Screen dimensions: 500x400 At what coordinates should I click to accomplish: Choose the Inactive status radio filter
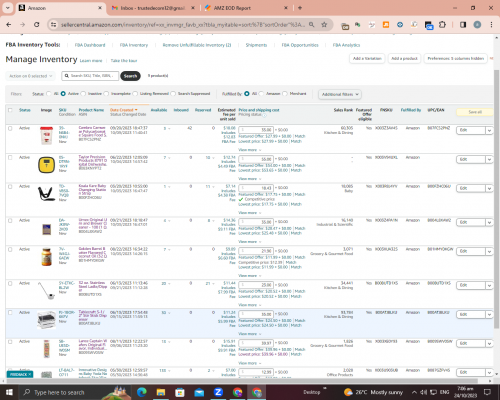pyautogui.click(x=83, y=94)
